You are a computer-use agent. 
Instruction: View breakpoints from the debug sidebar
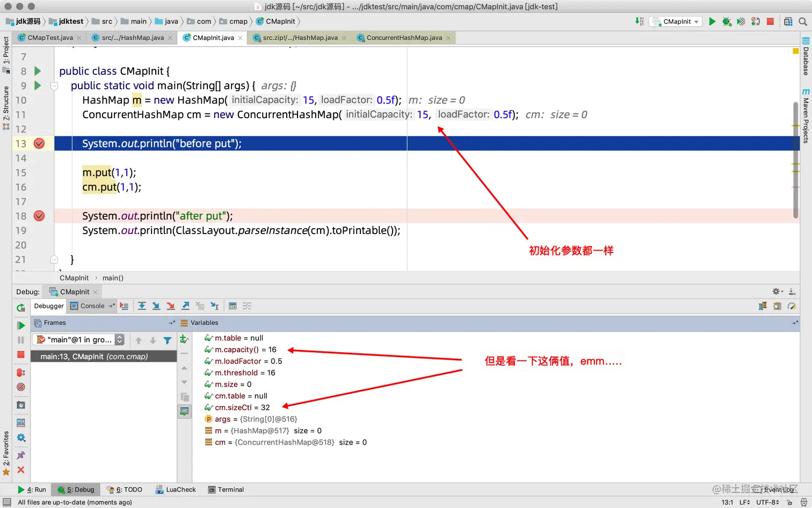point(21,372)
